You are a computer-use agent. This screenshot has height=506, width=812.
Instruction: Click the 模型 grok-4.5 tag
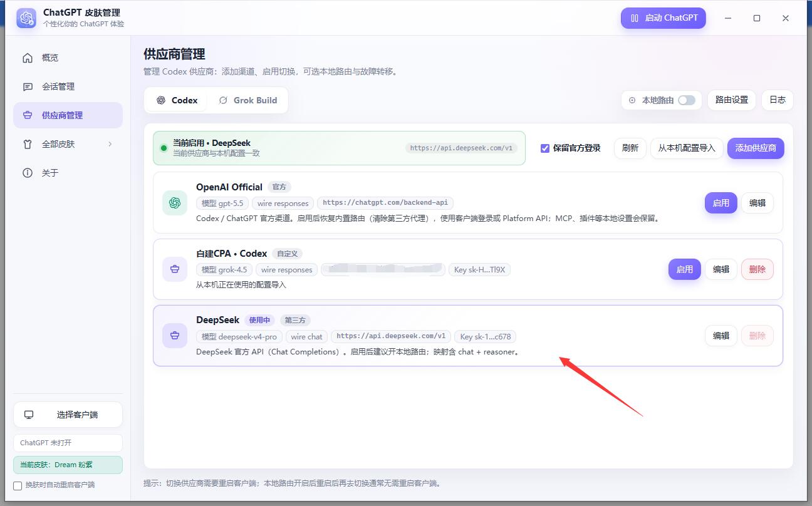click(224, 270)
